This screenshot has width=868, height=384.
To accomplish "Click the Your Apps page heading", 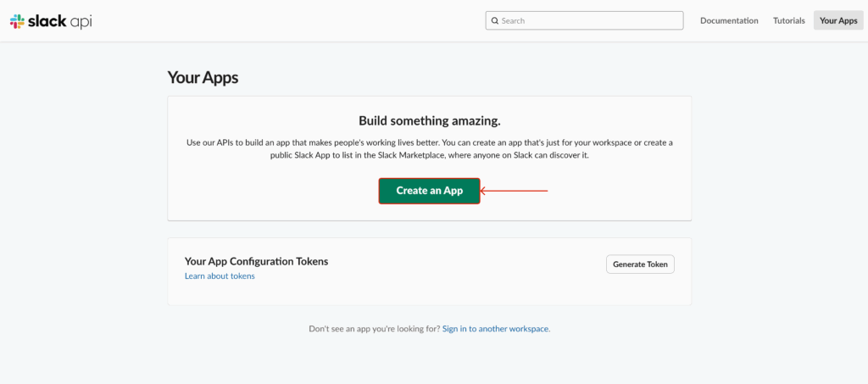I will 203,77.
